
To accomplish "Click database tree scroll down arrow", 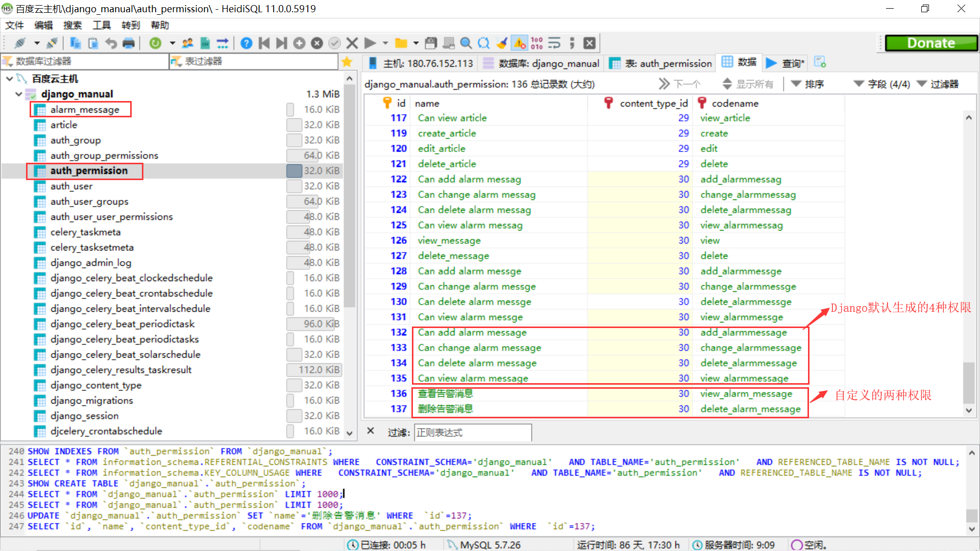I will pos(350,433).
